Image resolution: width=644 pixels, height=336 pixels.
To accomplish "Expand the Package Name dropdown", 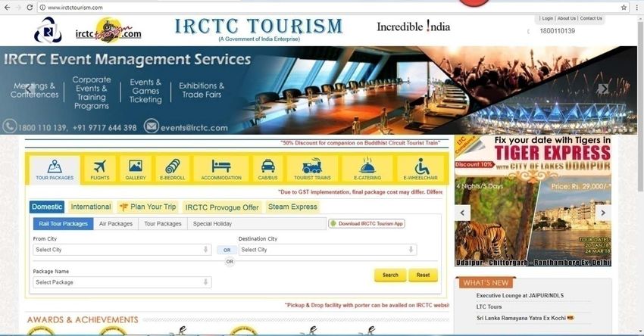I will (122, 282).
